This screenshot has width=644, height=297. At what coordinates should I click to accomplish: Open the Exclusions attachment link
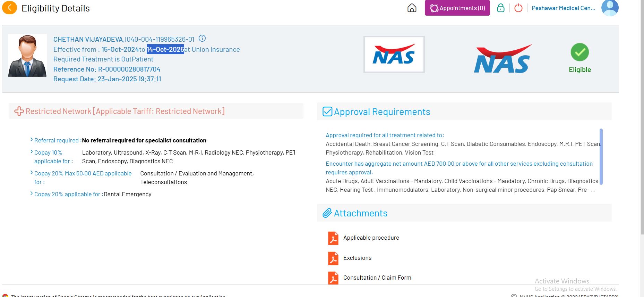pos(357,258)
